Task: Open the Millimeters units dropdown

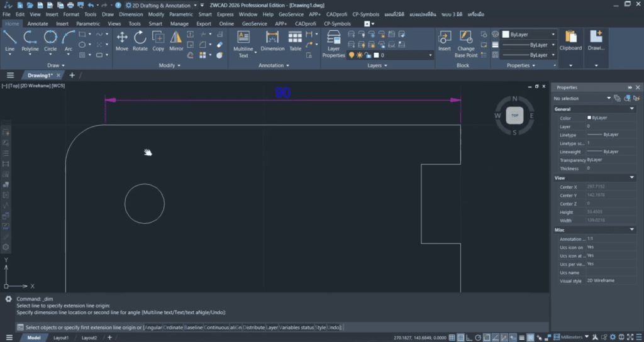Action: coord(587,337)
